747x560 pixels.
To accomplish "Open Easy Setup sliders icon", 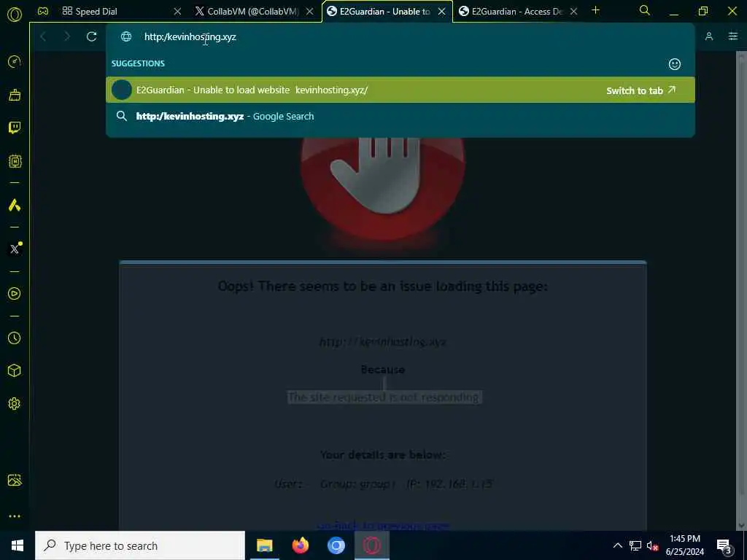I will 733,36.
